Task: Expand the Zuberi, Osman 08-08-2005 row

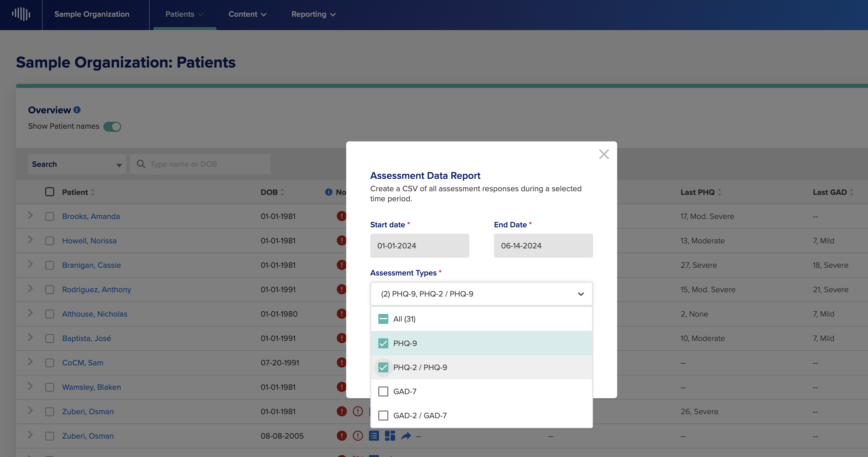Action: 30,435
